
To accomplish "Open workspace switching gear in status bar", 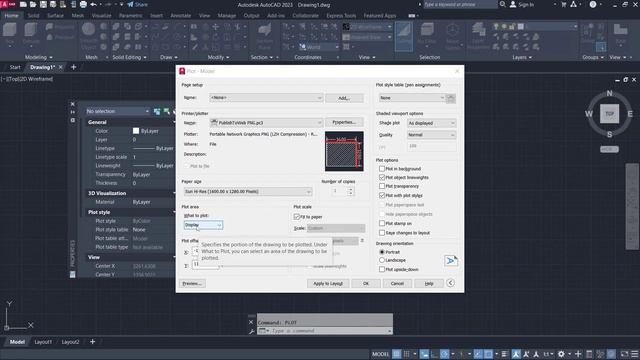I will [x=562, y=354].
